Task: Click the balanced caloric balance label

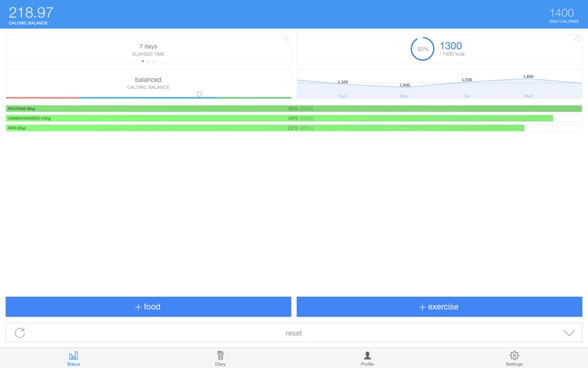Action: pos(148,79)
